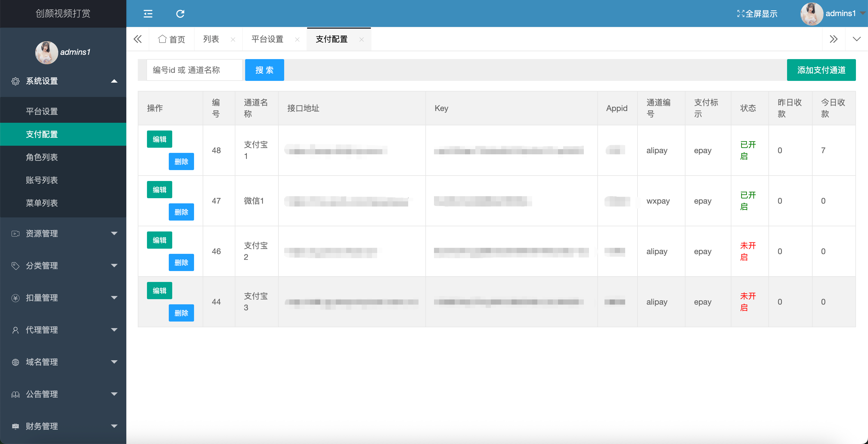Switch to the 平台设置 tab

267,39
